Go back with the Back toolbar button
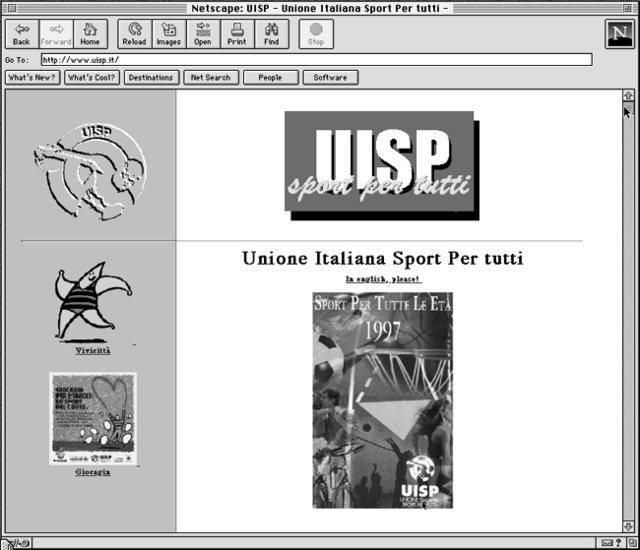Screen dimensions: 640x550 click(x=22, y=34)
